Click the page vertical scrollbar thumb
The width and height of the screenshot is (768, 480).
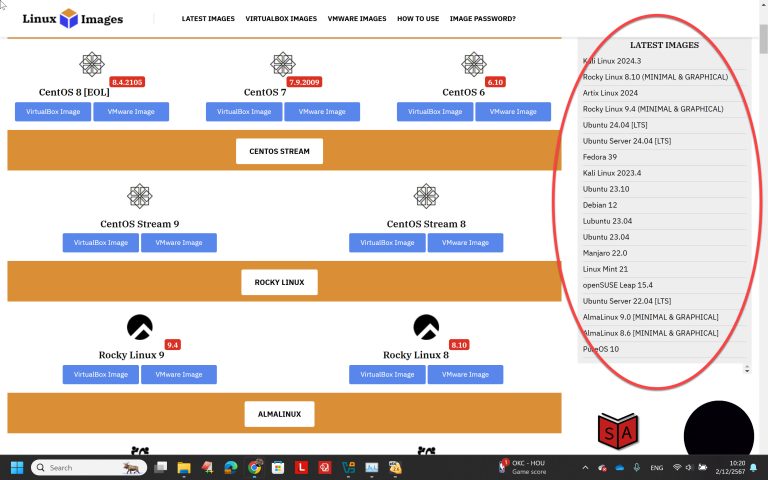[x=763, y=38]
